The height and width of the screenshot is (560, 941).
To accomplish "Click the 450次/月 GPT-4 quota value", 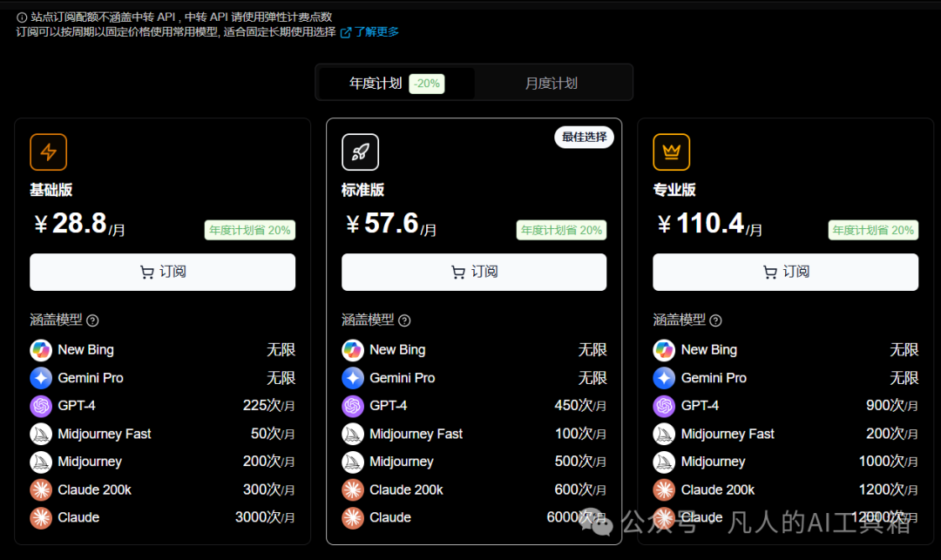I will (580, 406).
